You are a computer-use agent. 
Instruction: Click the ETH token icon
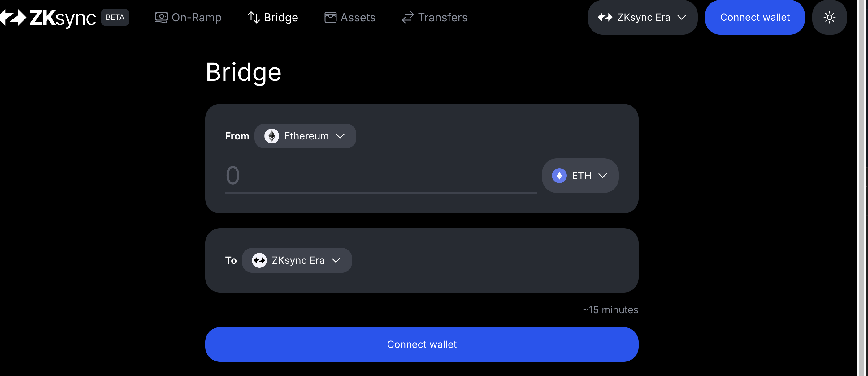[559, 176]
